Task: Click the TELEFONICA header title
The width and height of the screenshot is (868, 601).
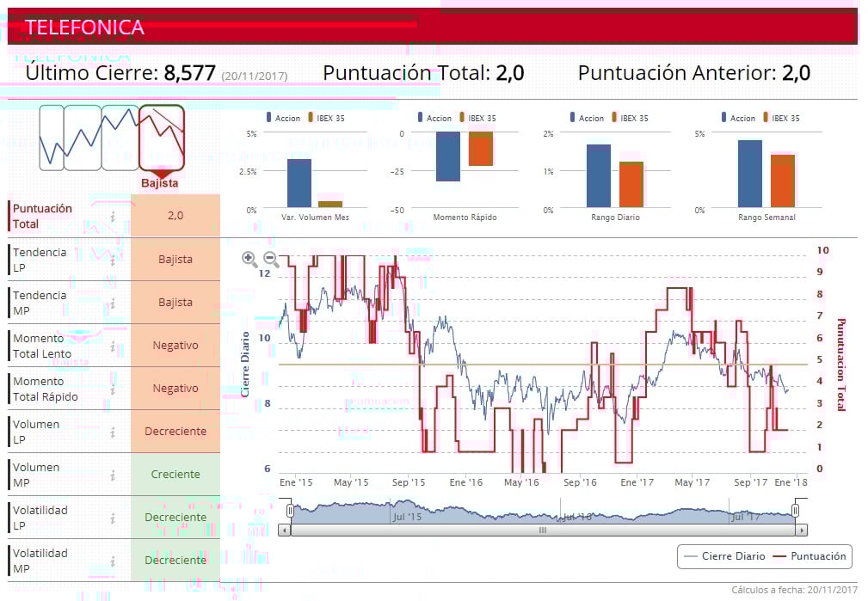Action: tap(84, 28)
